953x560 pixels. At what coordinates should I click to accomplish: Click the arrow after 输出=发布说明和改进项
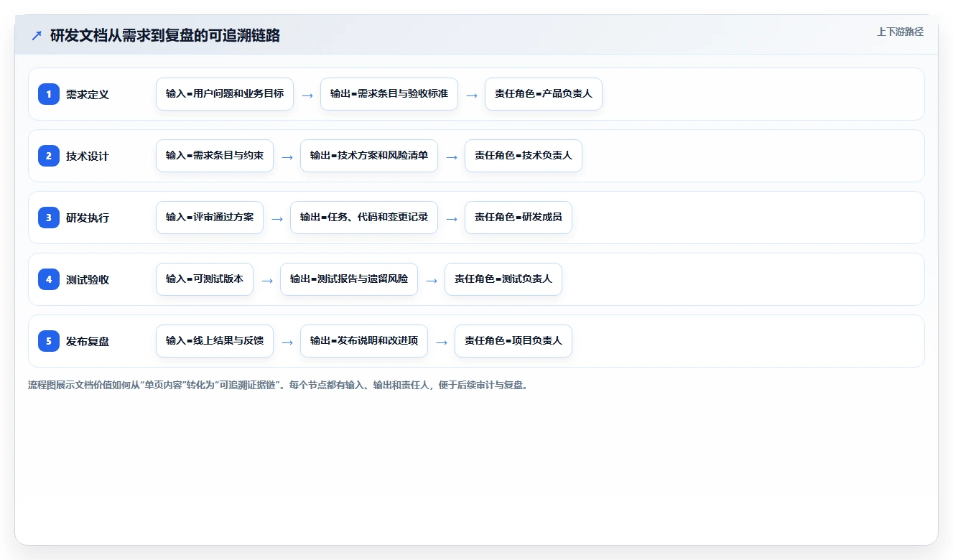[442, 342]
